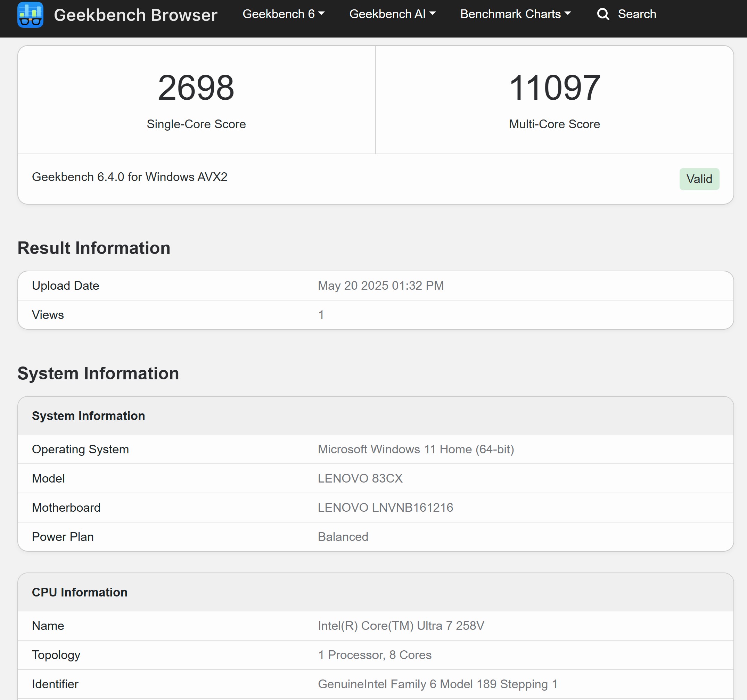Click the LENOVO 83CX model value
The image size is (747, 700).
[360, 478]
